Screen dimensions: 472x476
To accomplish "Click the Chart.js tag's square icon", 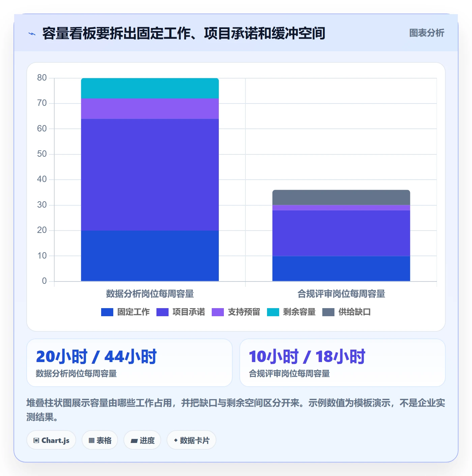I will click(36, 440).
